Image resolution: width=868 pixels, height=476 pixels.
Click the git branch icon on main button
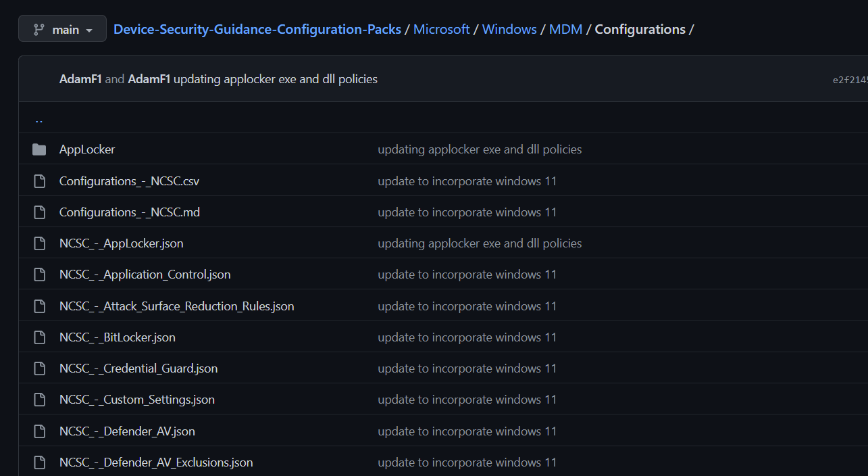pyautogui.click(x=39, y=29)
